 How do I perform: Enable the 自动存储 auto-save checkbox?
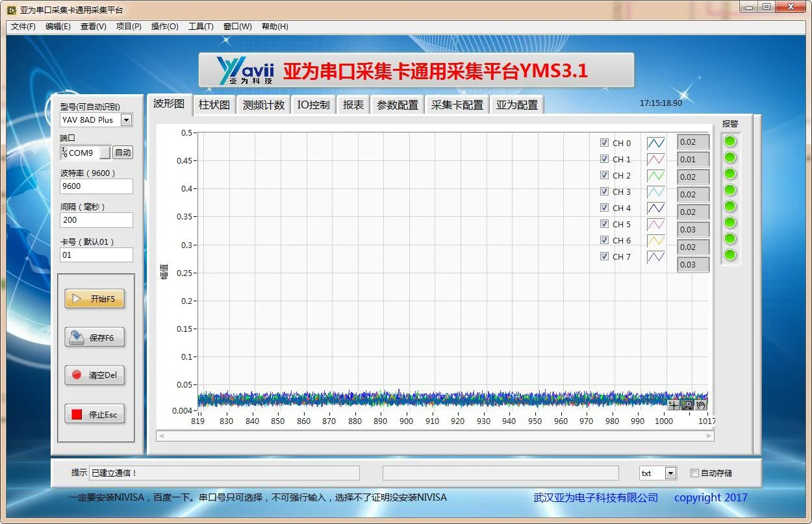tap(694, 473)
